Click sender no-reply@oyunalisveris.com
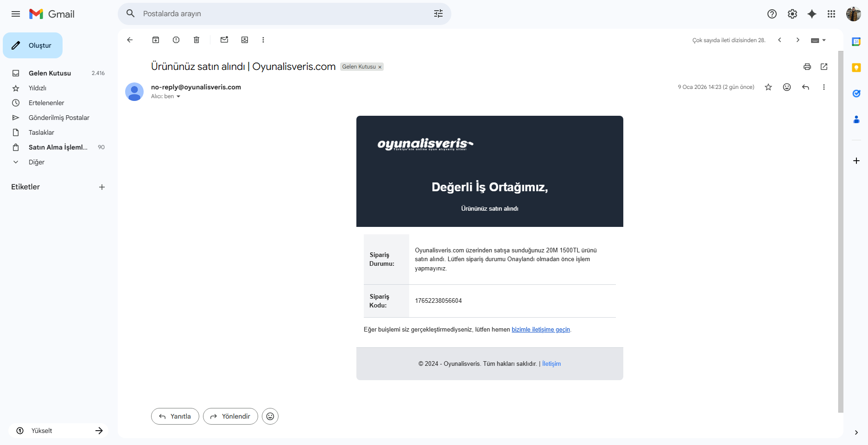The image size is (868, 445). pos(196,87)
